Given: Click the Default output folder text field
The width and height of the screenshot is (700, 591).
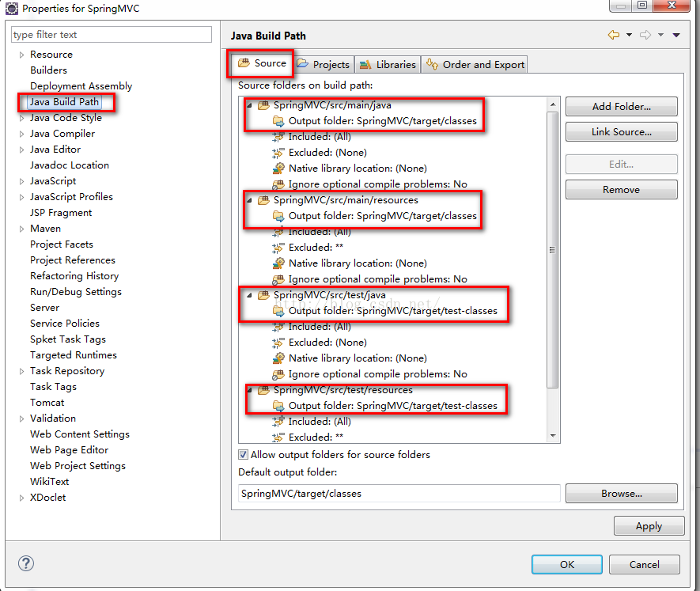Looking at the screenshot, I should tap(399, 493).
